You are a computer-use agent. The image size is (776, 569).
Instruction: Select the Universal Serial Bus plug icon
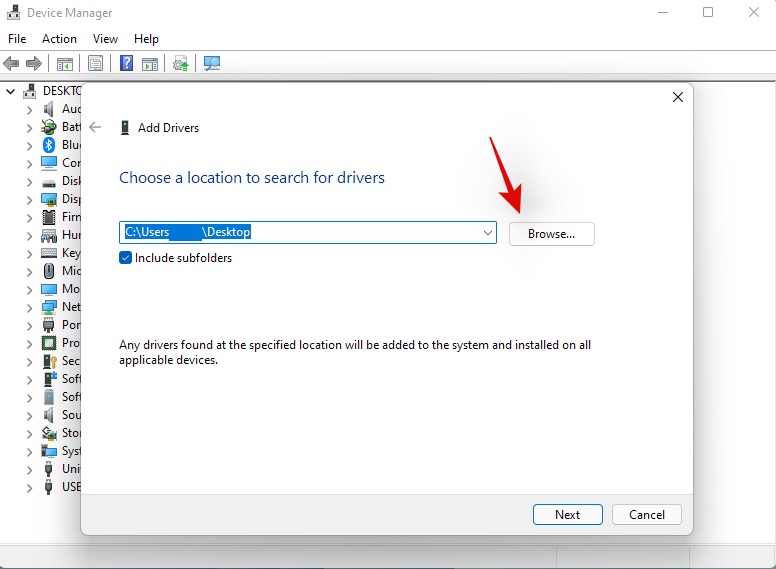tap(48, 469)
